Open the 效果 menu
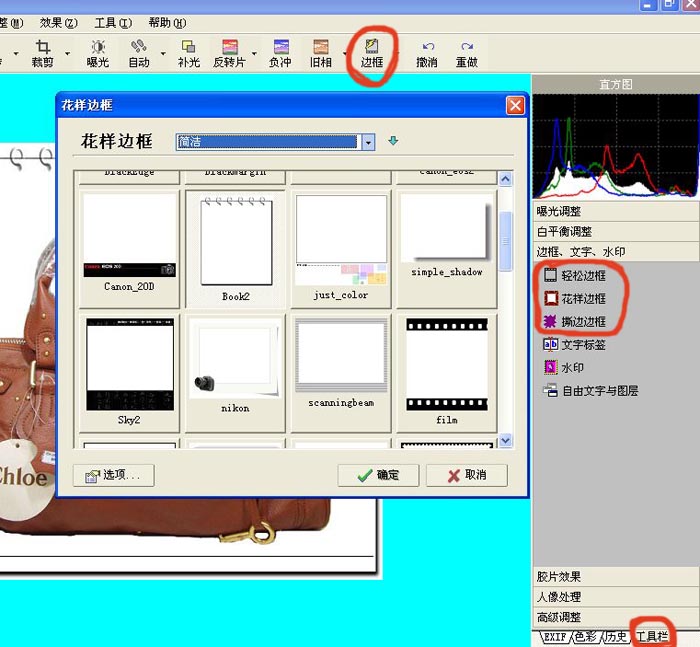The image size is (700, 647). click(58, 23)
